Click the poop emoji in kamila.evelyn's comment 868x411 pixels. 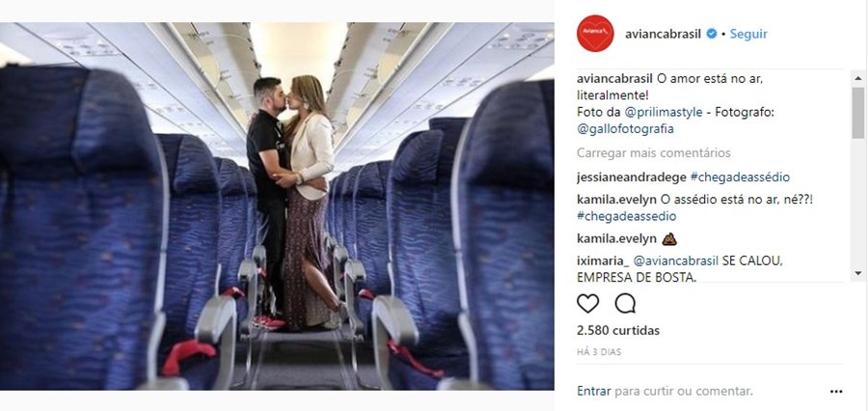pos(670,239)
